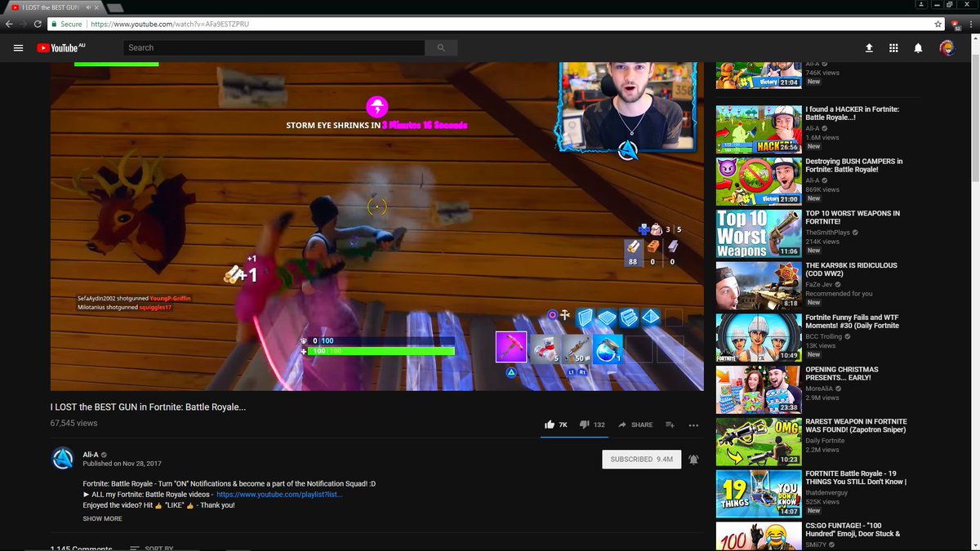The image size is (980, 551).
Task: Open 'Fortnite Funny Fails and WTF' thumbnail
Action: 759,337
